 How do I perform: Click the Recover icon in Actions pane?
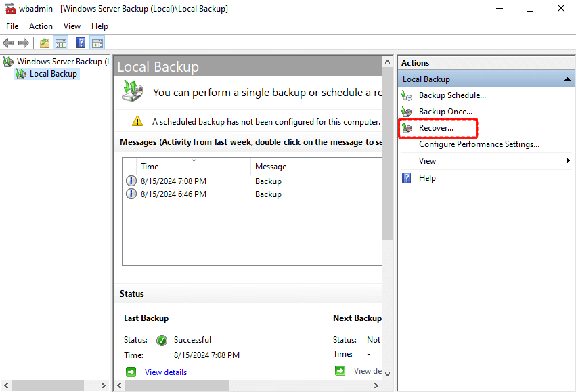pos(407,128)
